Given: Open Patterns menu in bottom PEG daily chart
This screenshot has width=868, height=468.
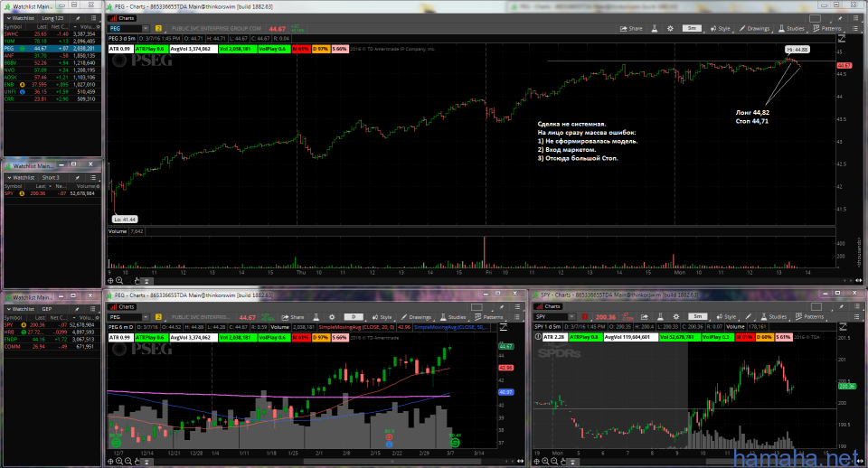Looking at the screenshot, I should pos(489,317).
